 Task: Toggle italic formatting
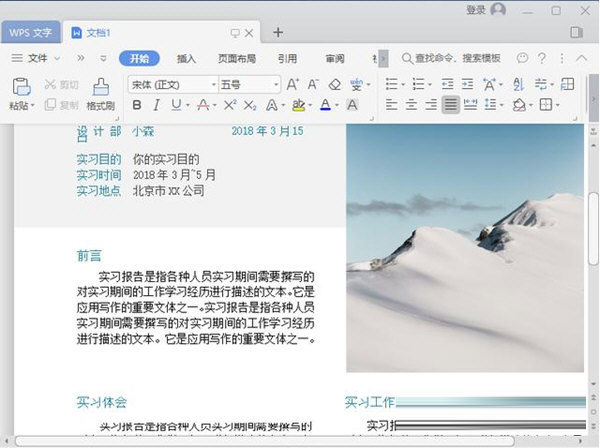coord(155,105)
